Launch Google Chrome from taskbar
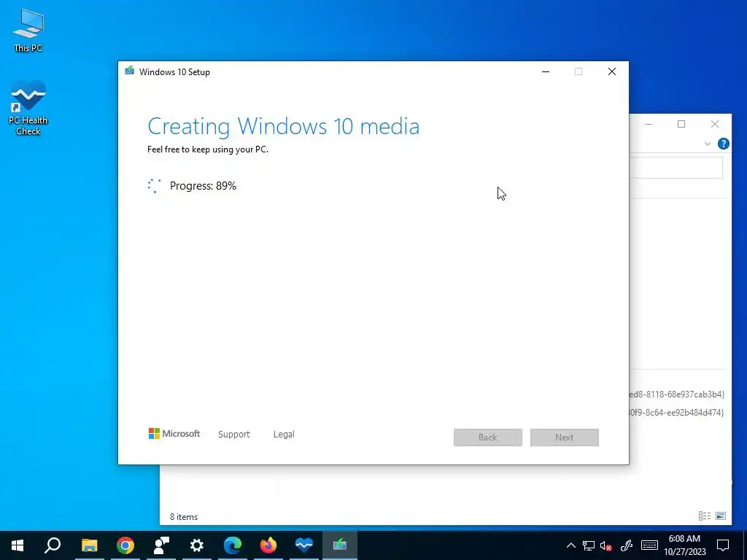This screenshot has height=560, width=747. pos(125,545)
